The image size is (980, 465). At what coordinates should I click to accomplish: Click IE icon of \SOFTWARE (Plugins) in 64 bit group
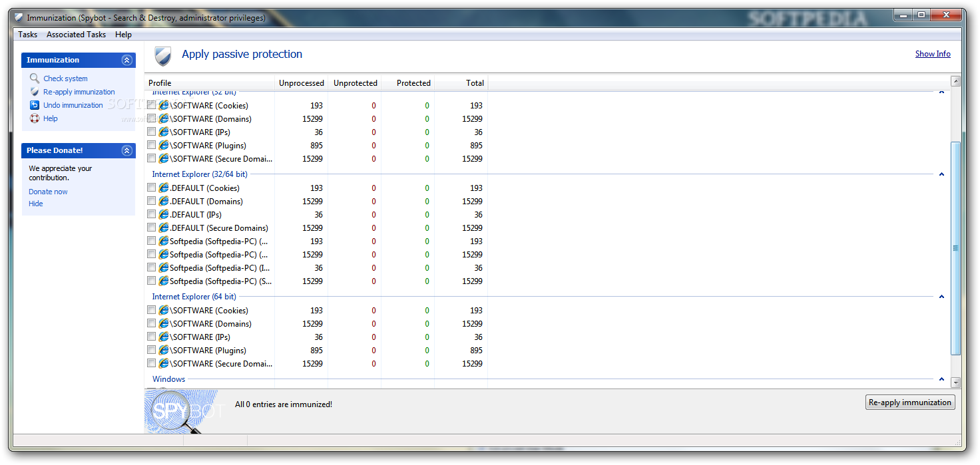164,350
